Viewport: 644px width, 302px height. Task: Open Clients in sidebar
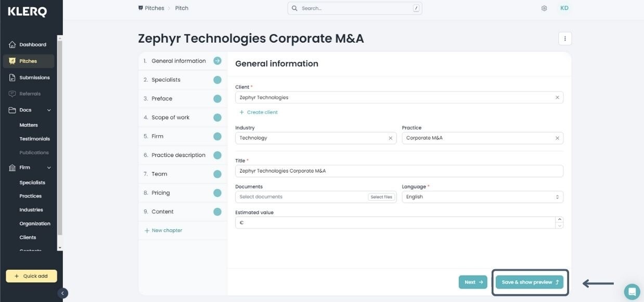tap(28, 238)
